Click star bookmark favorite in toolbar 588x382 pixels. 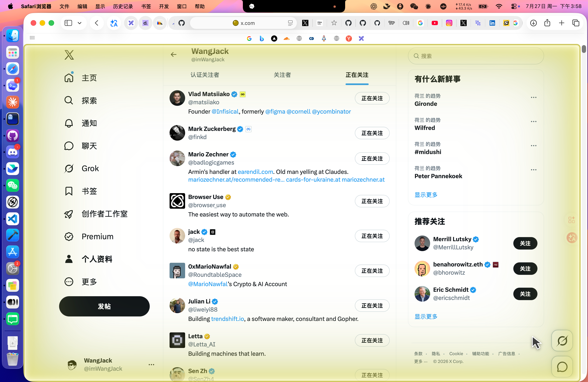pyautogui.click(x=334, y=23)
